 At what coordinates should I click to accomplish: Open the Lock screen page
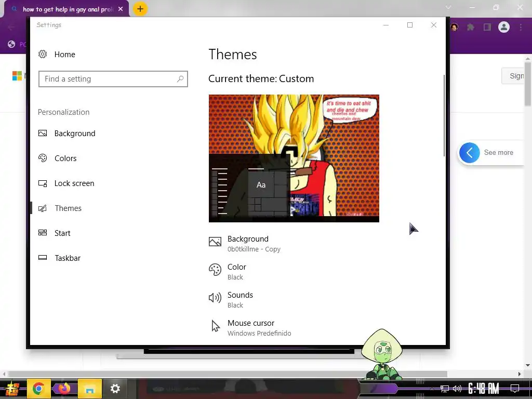(74, 183)
